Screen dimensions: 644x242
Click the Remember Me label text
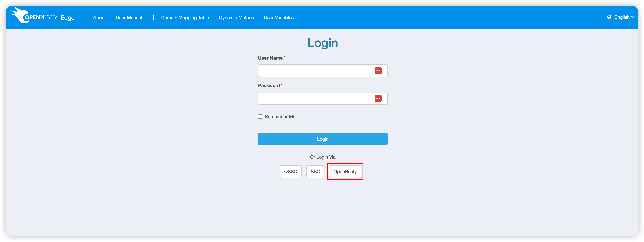(x=280, y=116)
